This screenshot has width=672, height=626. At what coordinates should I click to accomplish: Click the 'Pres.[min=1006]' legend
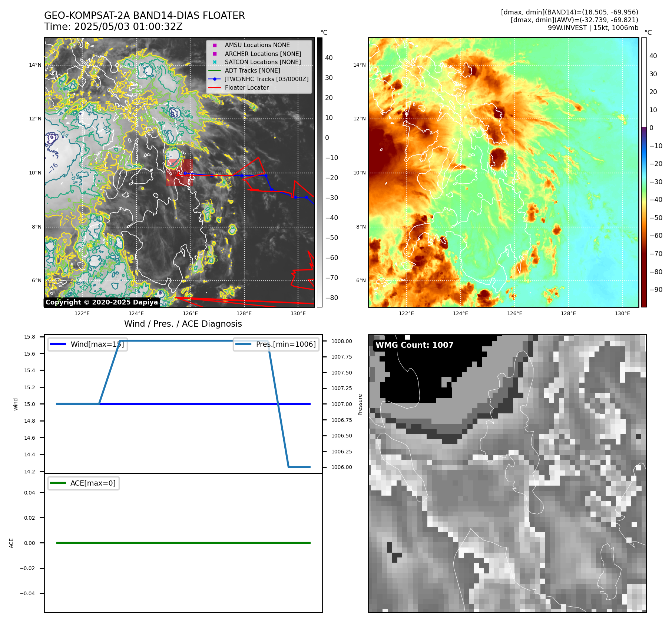click(x=276, y=344)
